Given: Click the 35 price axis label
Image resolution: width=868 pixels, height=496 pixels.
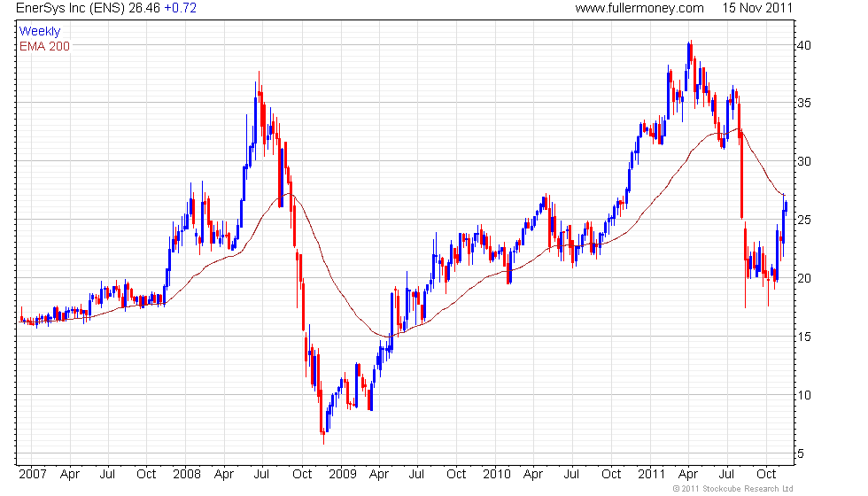Looking at the screenshot, I should 804,103.
